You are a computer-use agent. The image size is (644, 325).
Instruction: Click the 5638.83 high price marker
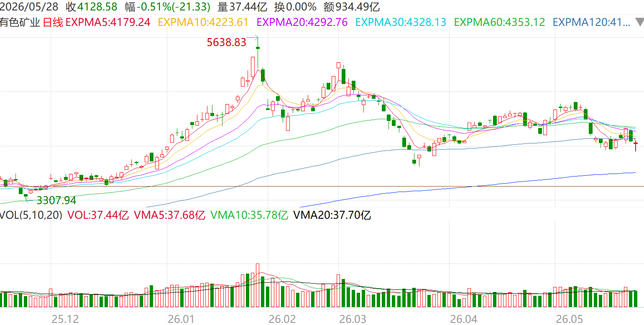[227, 42]
